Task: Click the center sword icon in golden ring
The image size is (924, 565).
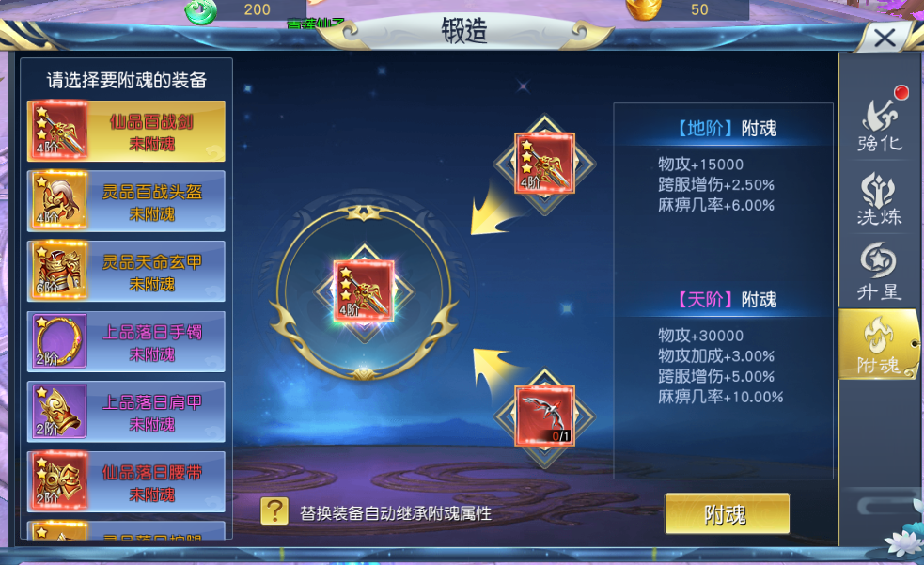Action: 364,291
